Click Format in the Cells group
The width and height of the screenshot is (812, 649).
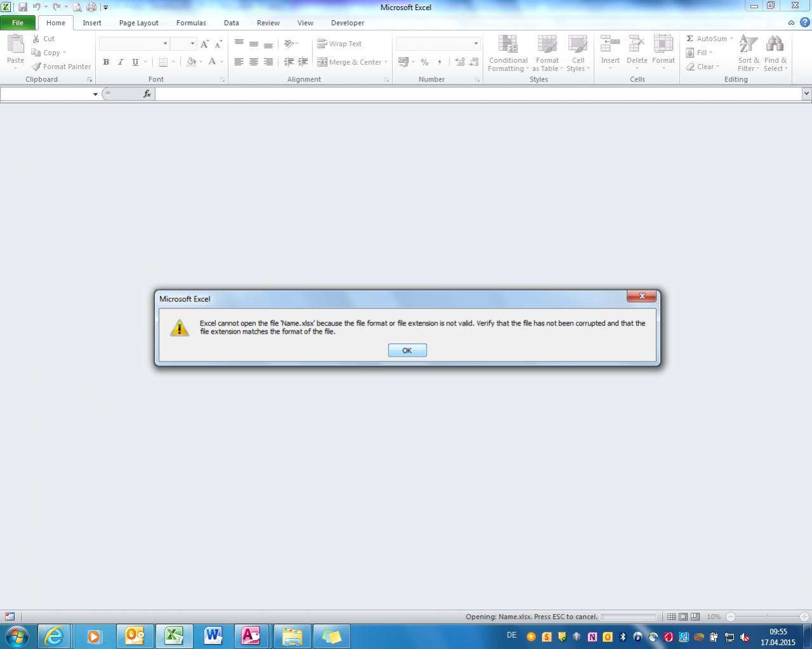(x=663, y=52)
